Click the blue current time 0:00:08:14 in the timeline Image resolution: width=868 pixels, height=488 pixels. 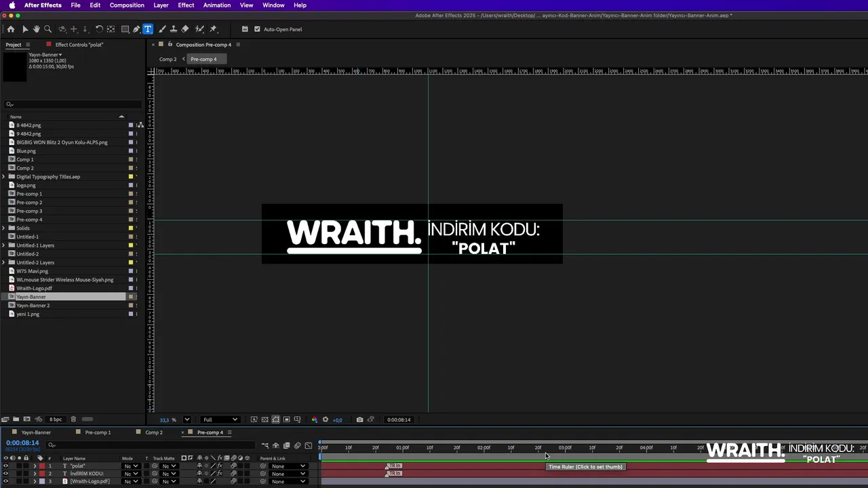(x=22, y=443)
